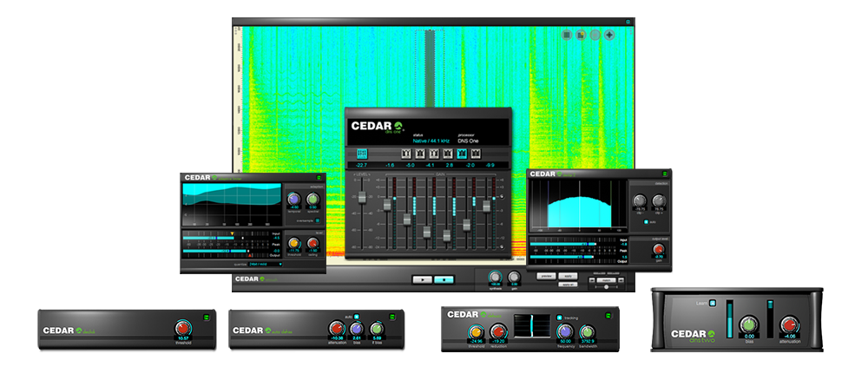Click the purple temporal knob in adaptive limiter
The height and width of the screenshot is (367, 868).
pyautogui.click(x=293, y=200)
